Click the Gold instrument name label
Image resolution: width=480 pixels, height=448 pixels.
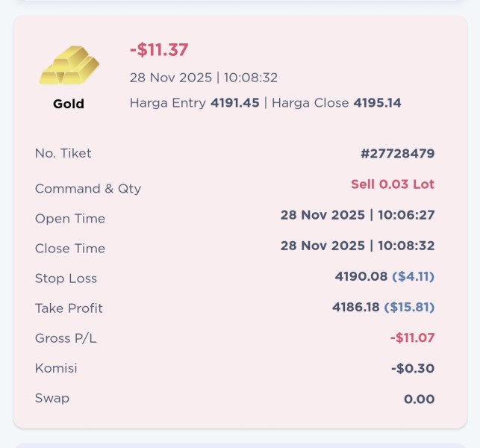[x=69, y=104]
